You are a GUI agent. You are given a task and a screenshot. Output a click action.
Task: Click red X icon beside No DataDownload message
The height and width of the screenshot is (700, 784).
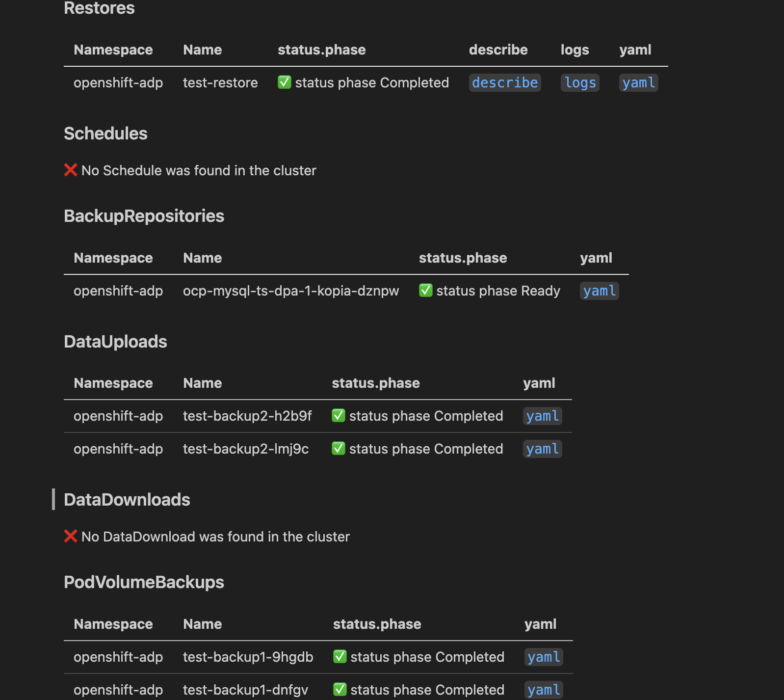[x=71, y=536]
